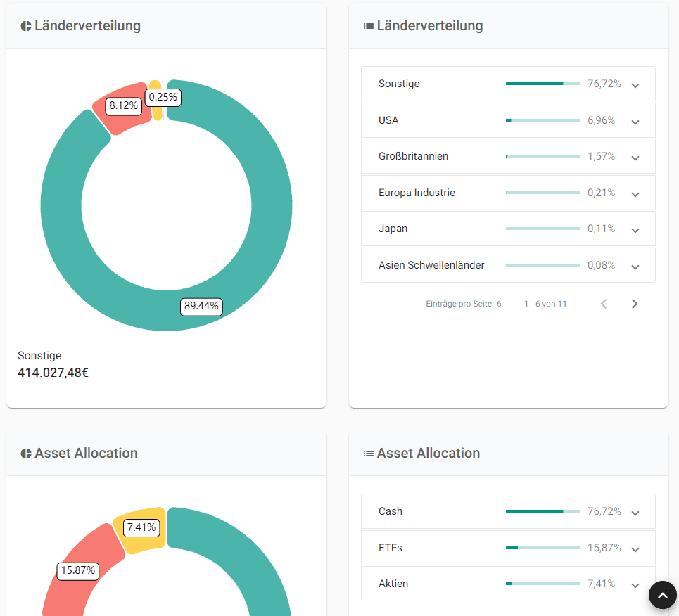Click 'Einträge pro Seite: 6' text
This screenshot has width=679, height=616.
[464, 304]
